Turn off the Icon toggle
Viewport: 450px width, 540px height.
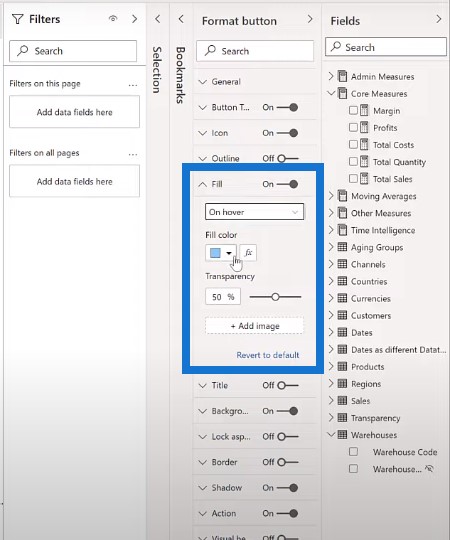point(287,133)
